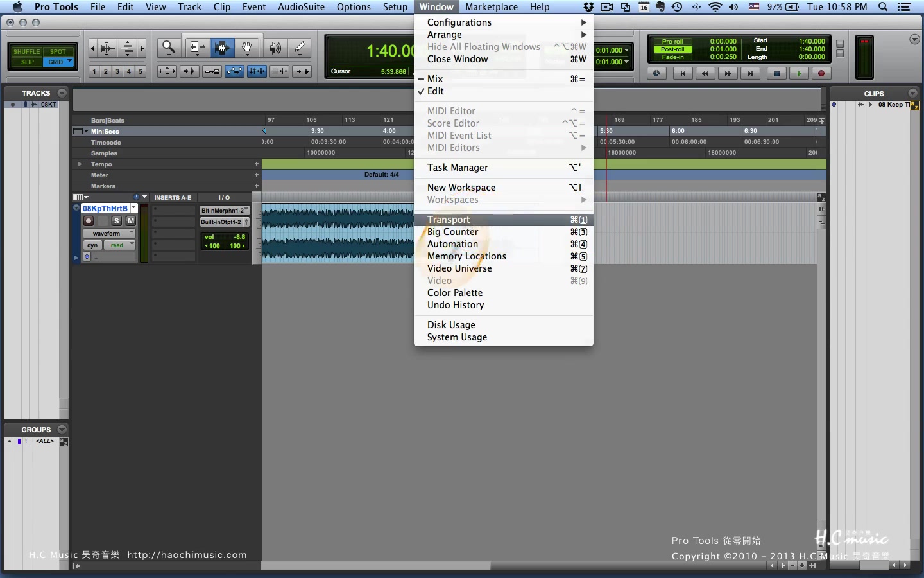Enable Slip edit mode
Viewport: 924px width, 578px height.
26,62
